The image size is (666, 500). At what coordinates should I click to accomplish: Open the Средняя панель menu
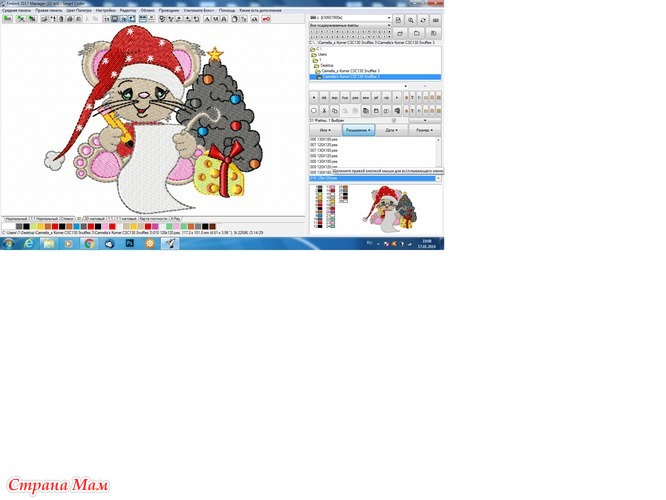[16, 10]
